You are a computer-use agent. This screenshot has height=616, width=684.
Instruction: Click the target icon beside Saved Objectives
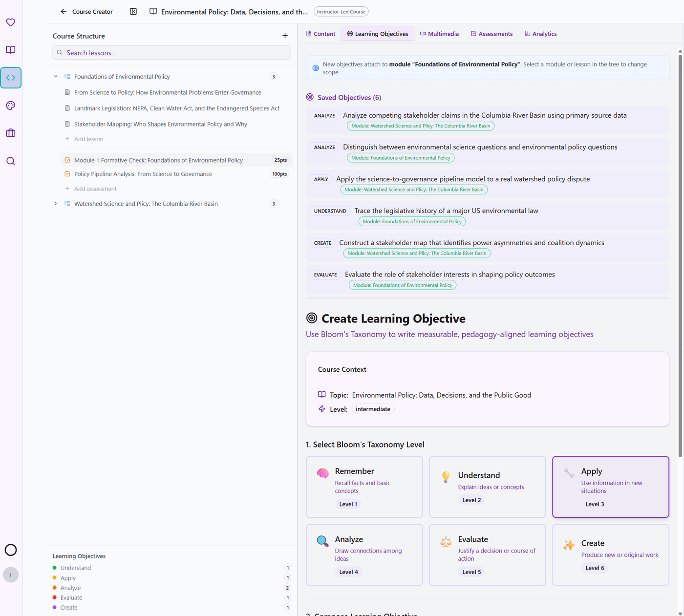click(x=310, y=97)
